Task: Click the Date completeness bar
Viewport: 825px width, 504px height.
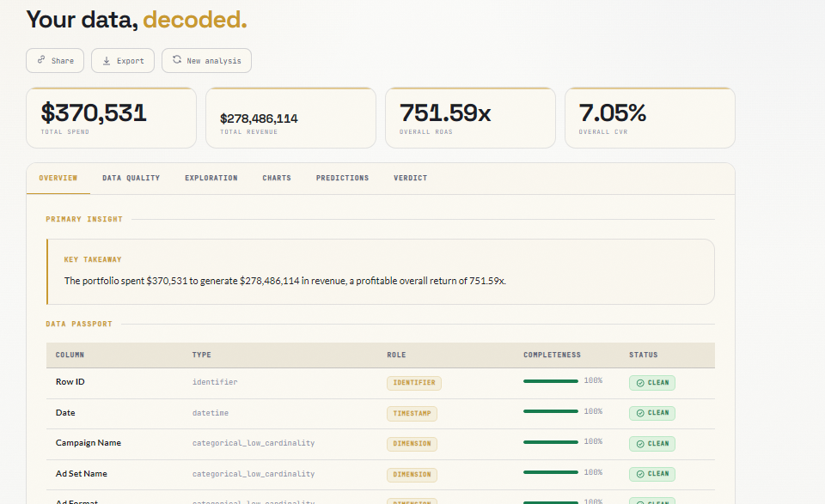Action: [550, 411]
